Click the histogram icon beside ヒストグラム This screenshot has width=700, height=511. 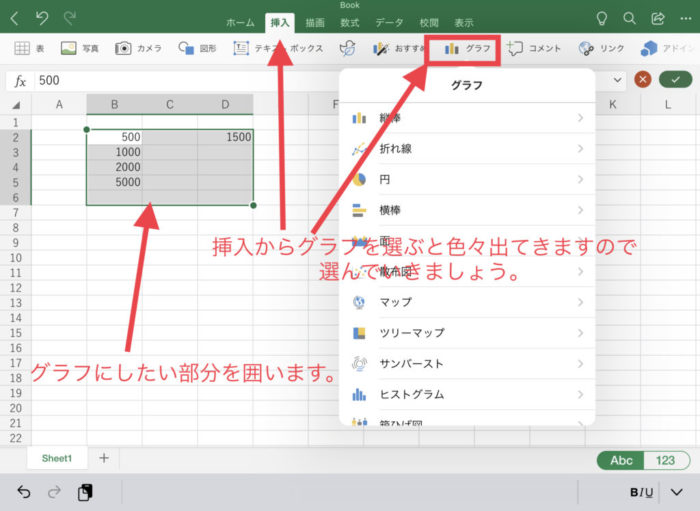pyautogui.click(x=359, y=395)
